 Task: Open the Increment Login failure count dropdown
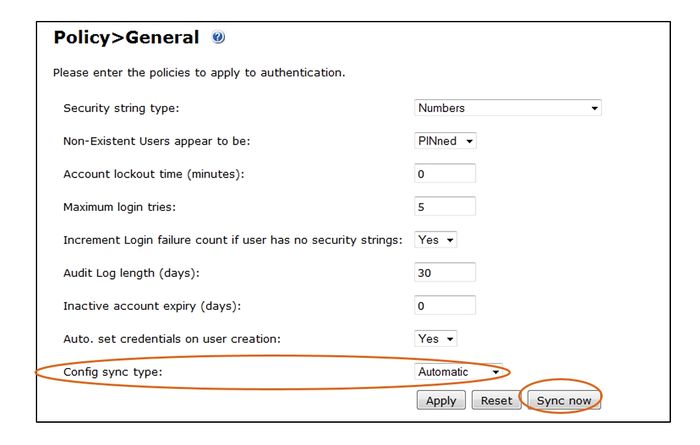[436, 240]
